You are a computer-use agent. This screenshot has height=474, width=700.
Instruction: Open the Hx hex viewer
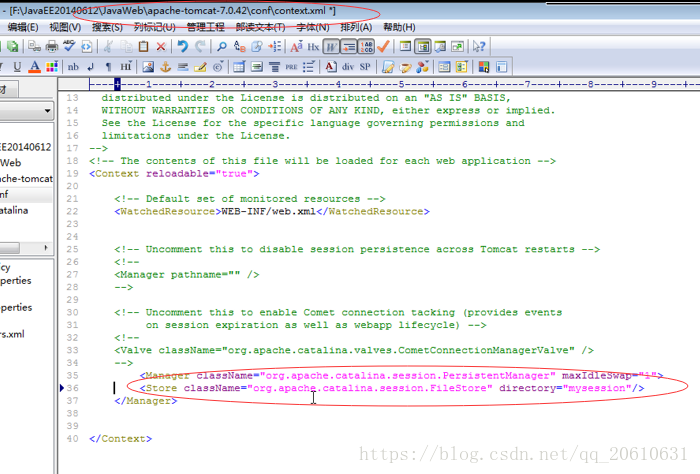pyautogui.click(x=313, y=46)
